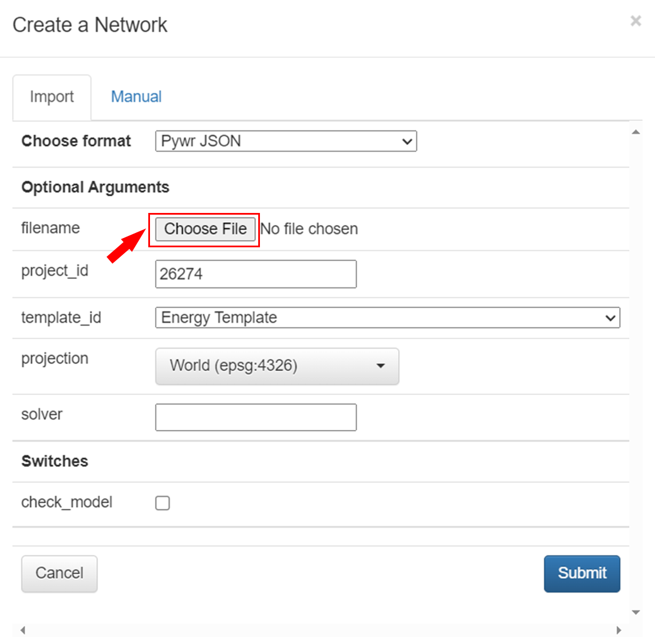Open the World (epsg:4326) projection dropdown

point(277,366)
